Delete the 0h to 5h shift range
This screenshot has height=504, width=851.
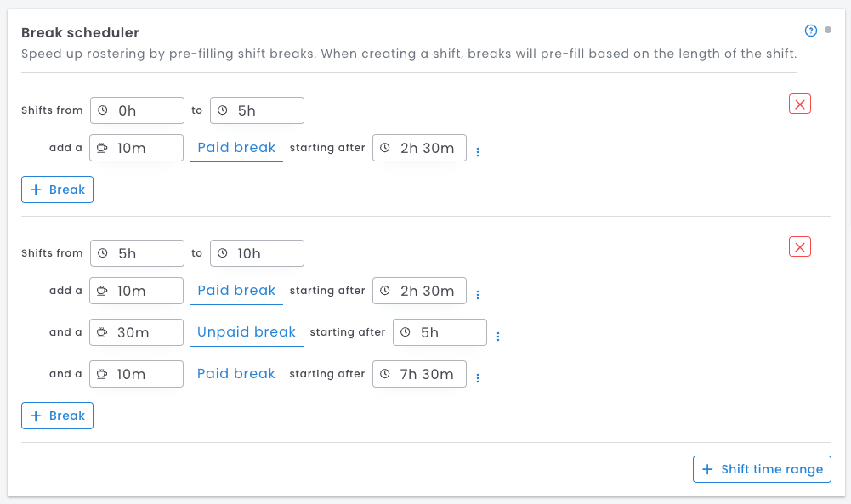(800, 104)
